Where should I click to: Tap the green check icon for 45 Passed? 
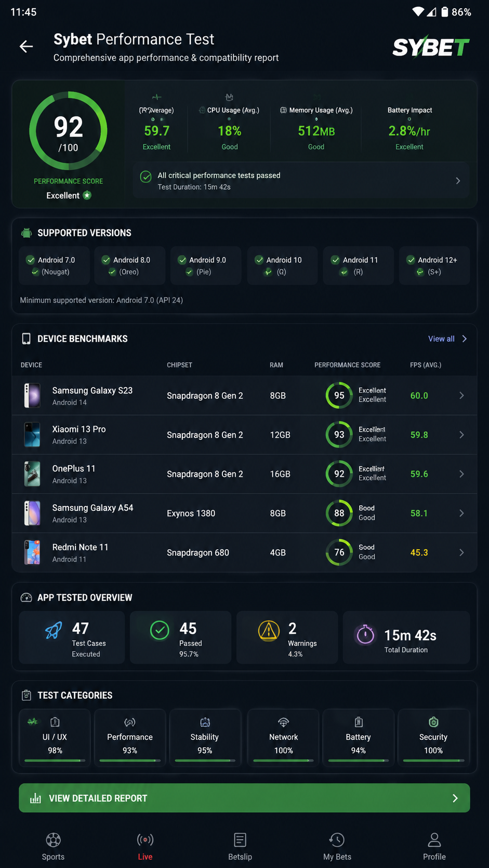(x=160, y=630)
